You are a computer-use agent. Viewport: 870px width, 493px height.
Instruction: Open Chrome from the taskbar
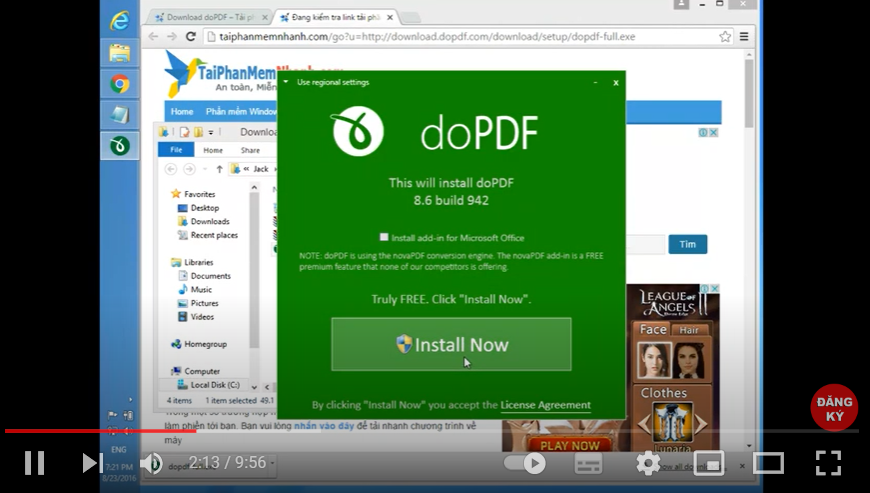pyautogui.click(x=119, y=84)
